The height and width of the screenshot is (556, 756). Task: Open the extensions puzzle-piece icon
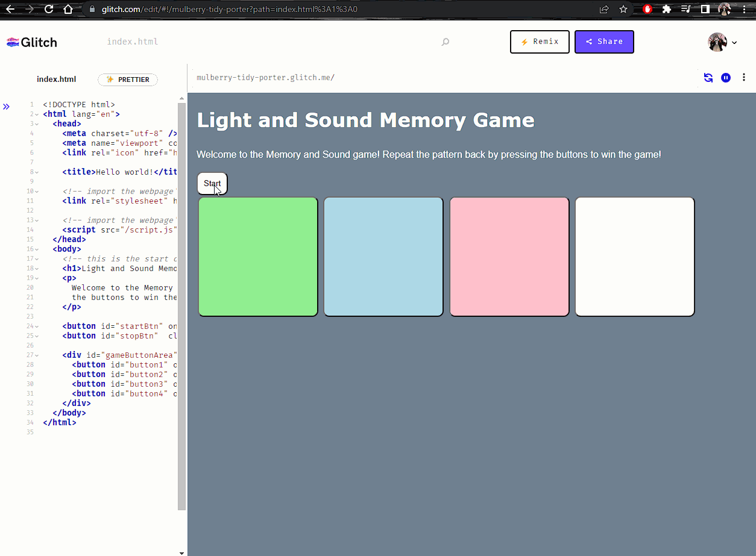(x=666, y=9)
